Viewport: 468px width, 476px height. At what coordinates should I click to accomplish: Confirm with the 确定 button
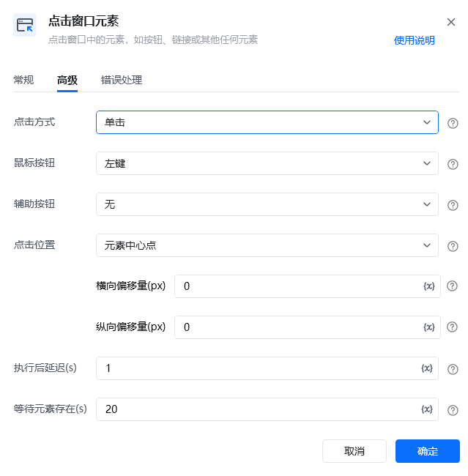point(428,451)
